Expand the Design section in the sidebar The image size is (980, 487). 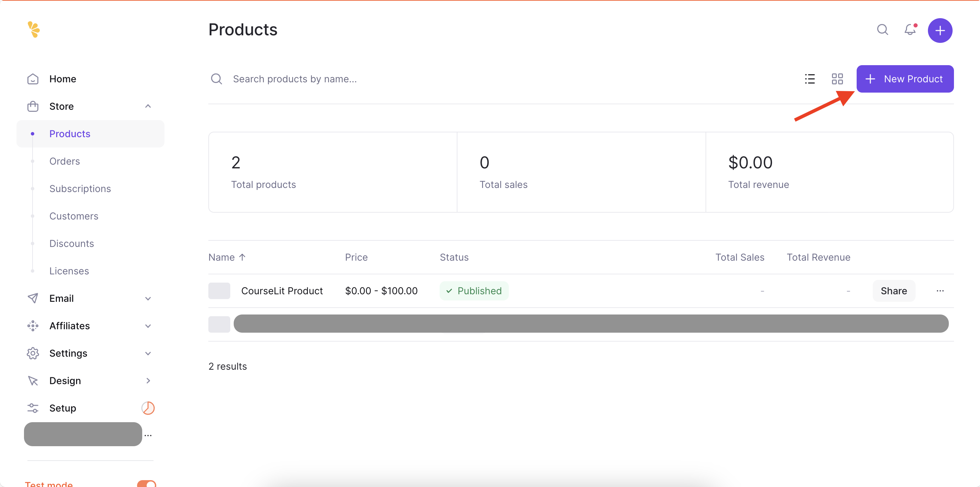[148, 380]
